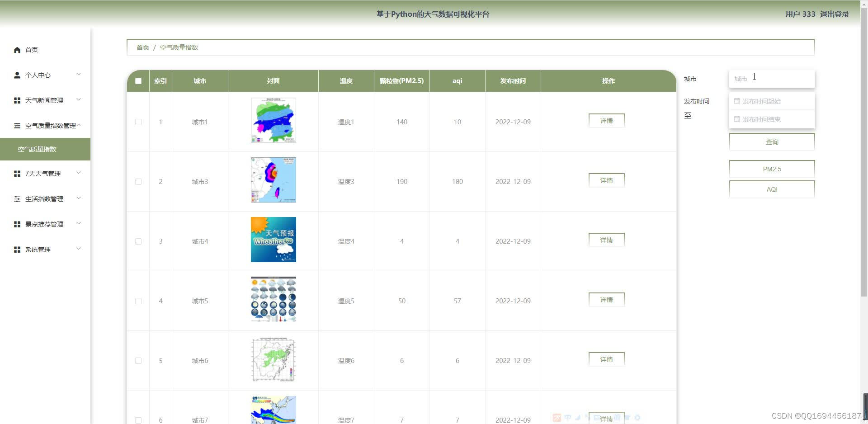Click 详情 button for 城市1 row
The width and height of the screenshot is (868, 424).
606,121
